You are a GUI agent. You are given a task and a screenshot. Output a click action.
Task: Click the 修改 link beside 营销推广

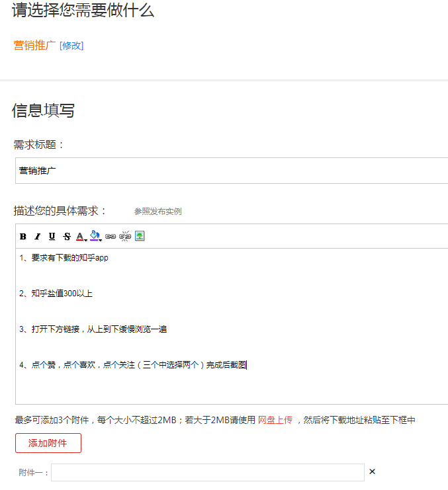tap(71, 46)
